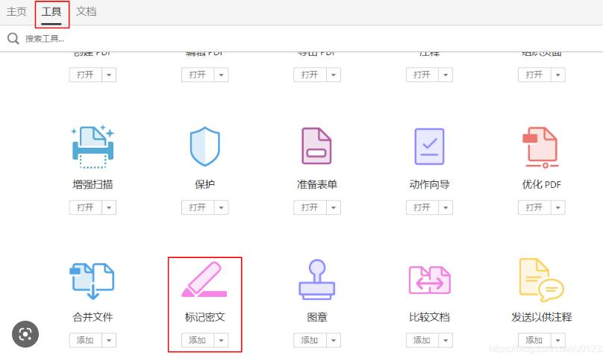Click the 标记密文 label text
Image resolution: width=603 pixels, height=364 pixels.
[205, 317]
